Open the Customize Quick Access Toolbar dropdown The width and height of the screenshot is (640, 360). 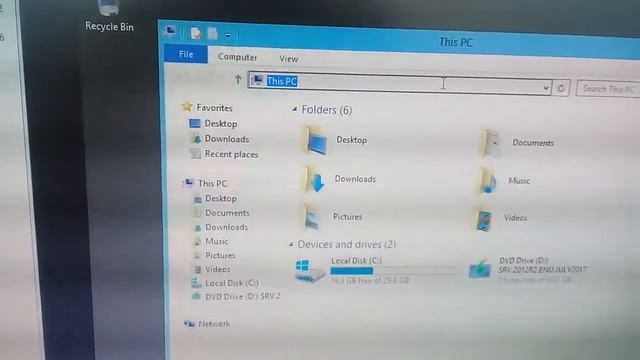click(227, 36)
